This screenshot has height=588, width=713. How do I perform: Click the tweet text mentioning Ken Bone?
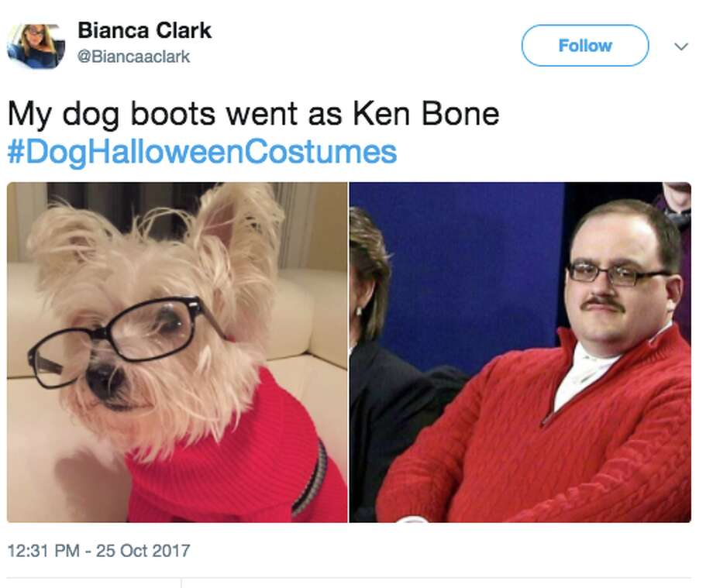pos(253,114)
